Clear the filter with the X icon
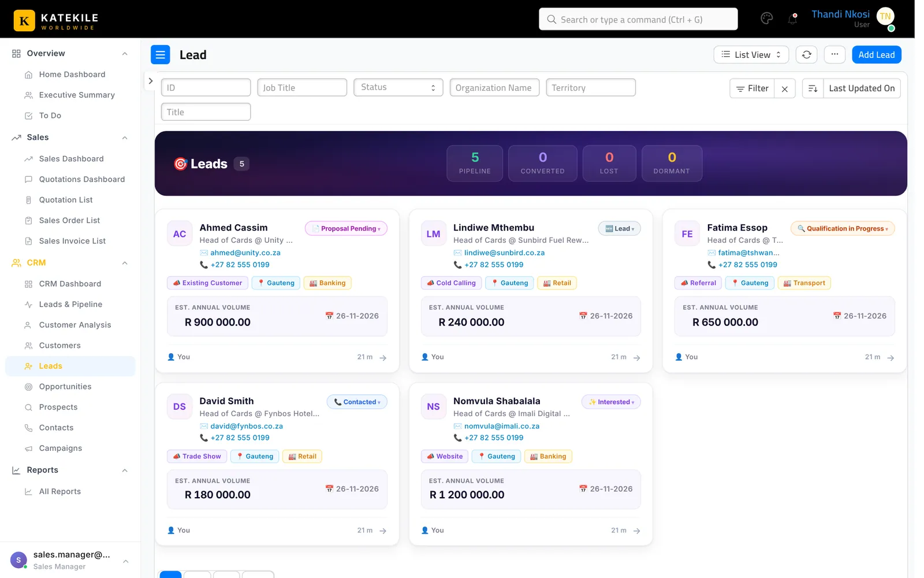Viewport: 924px width, 578px height. tap(785, 88)
